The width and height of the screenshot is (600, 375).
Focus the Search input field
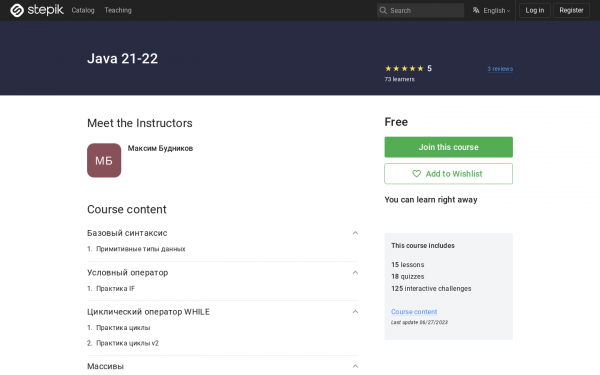(421, 10)
